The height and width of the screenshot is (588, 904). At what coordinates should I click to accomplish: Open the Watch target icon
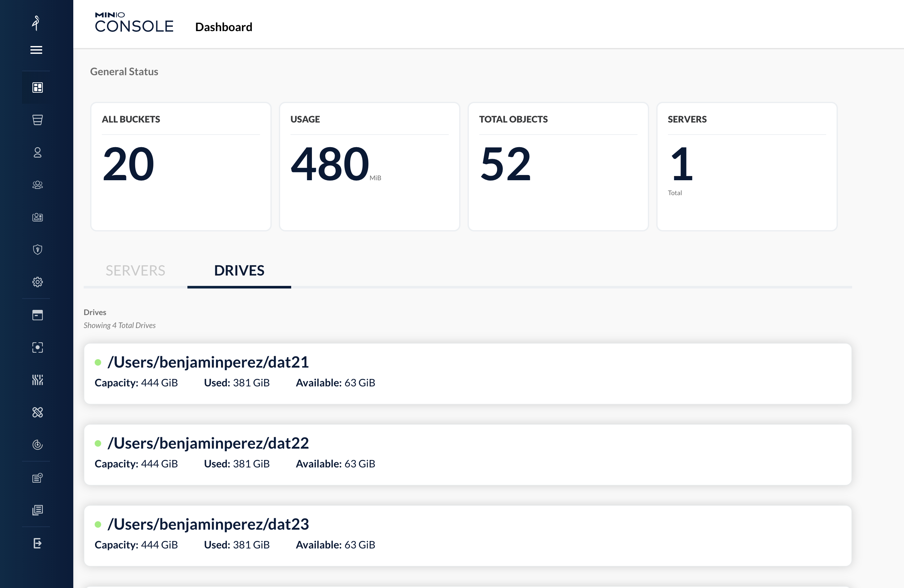[x=37, y=347]
